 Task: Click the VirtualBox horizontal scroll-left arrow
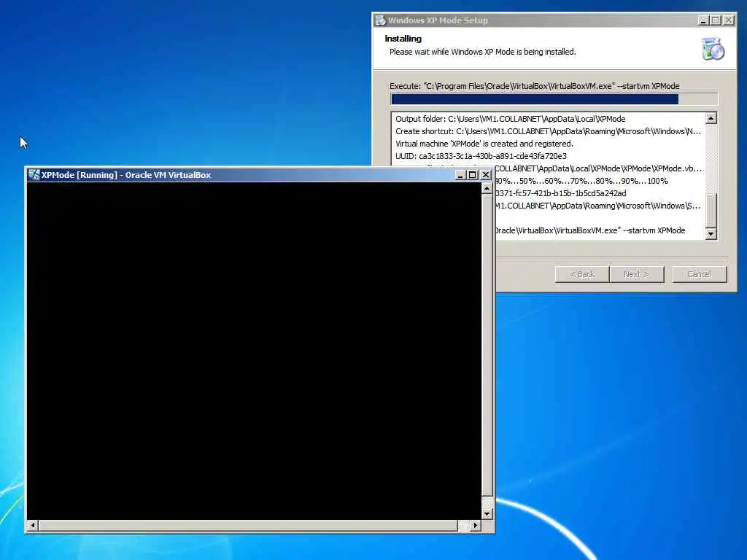click(x=33, y=525)
